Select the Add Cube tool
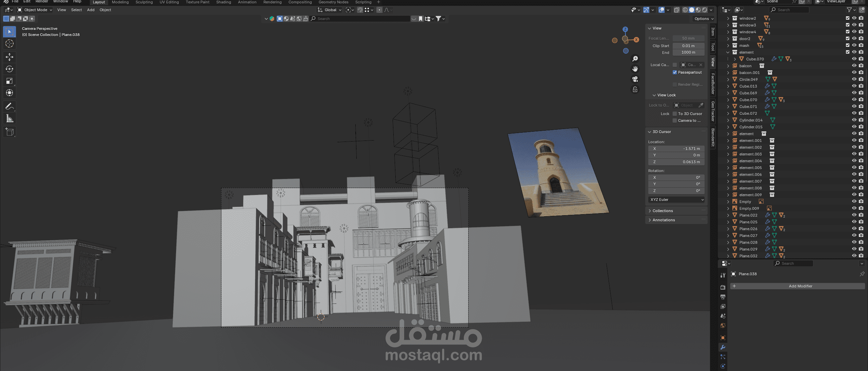 (x=9, y=132)
